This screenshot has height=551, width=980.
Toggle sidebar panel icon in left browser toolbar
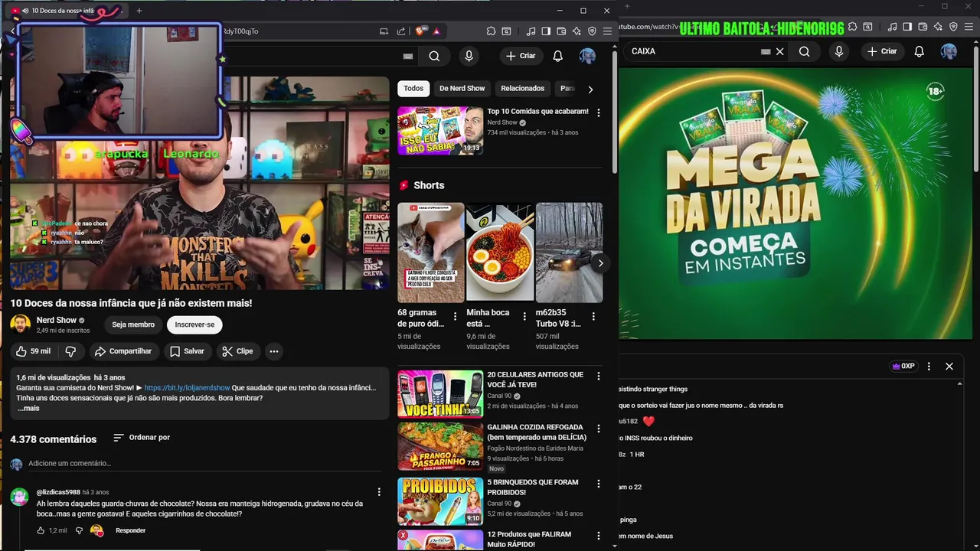click(x=546, y=31)
